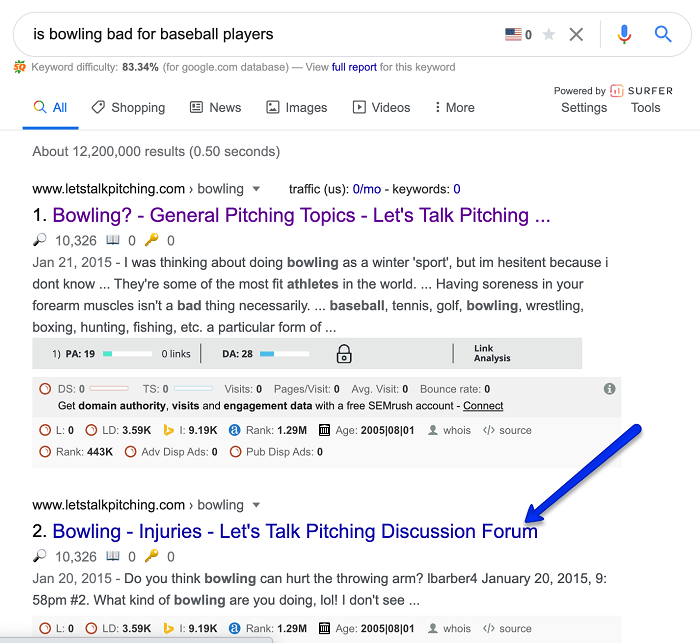Click magnifier icon under second result title
The image size is (700, 643).
[x=40, y=556]
